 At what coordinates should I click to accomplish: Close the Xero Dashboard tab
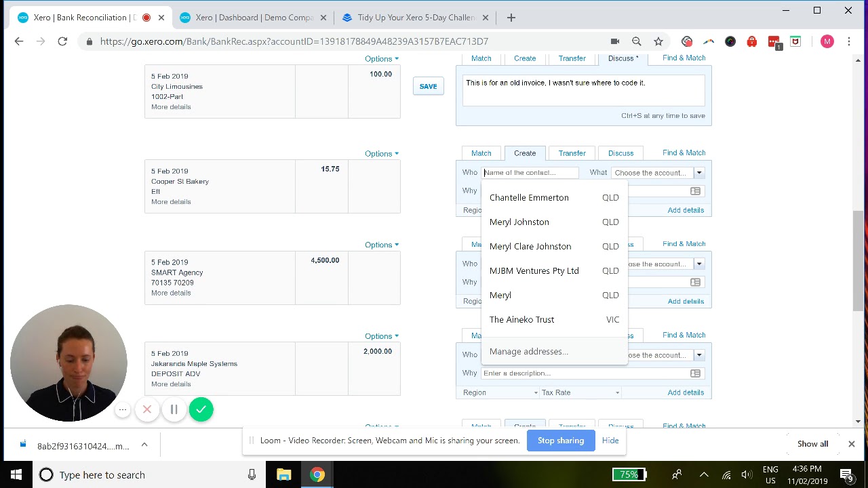[323, 18]
